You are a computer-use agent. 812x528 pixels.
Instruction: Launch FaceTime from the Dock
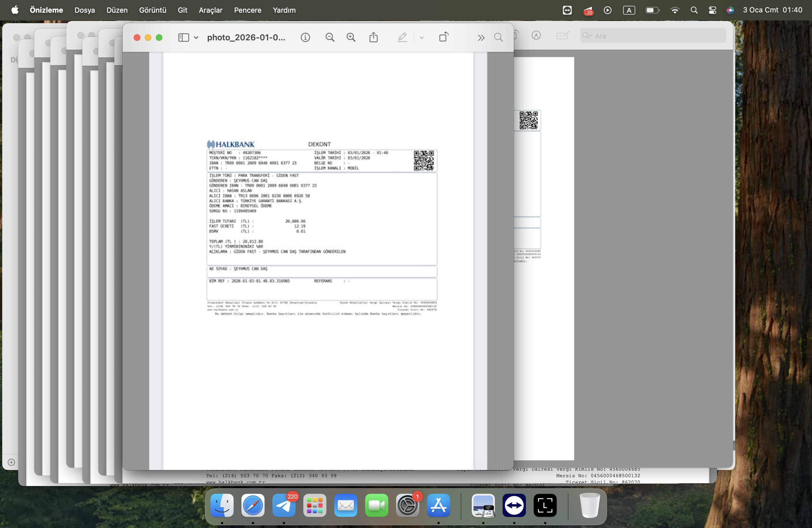tap(377, 505)
